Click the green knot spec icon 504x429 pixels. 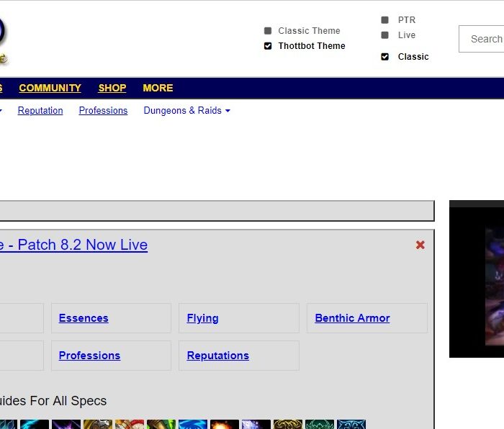320,425
